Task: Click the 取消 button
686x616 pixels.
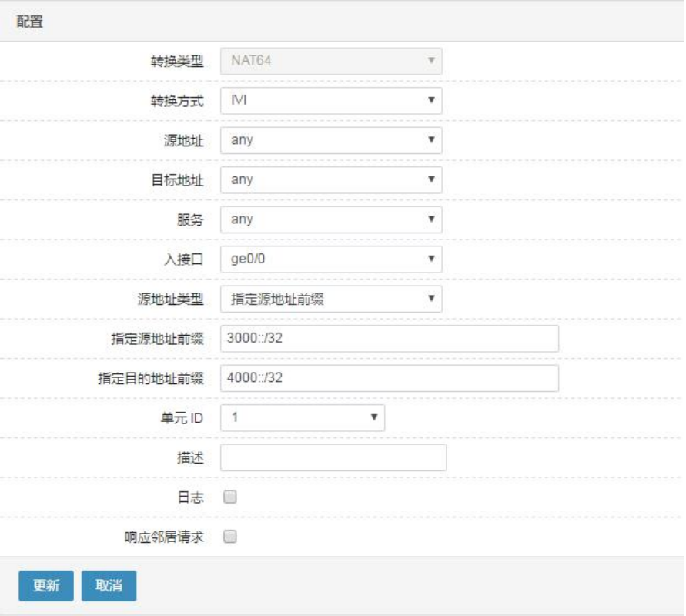Action: 109,585
